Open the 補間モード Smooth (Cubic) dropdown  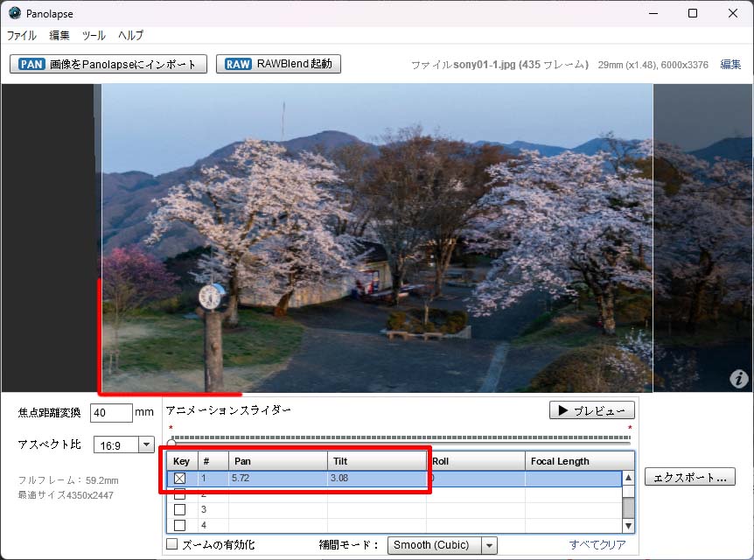click(x=442, y=545)
